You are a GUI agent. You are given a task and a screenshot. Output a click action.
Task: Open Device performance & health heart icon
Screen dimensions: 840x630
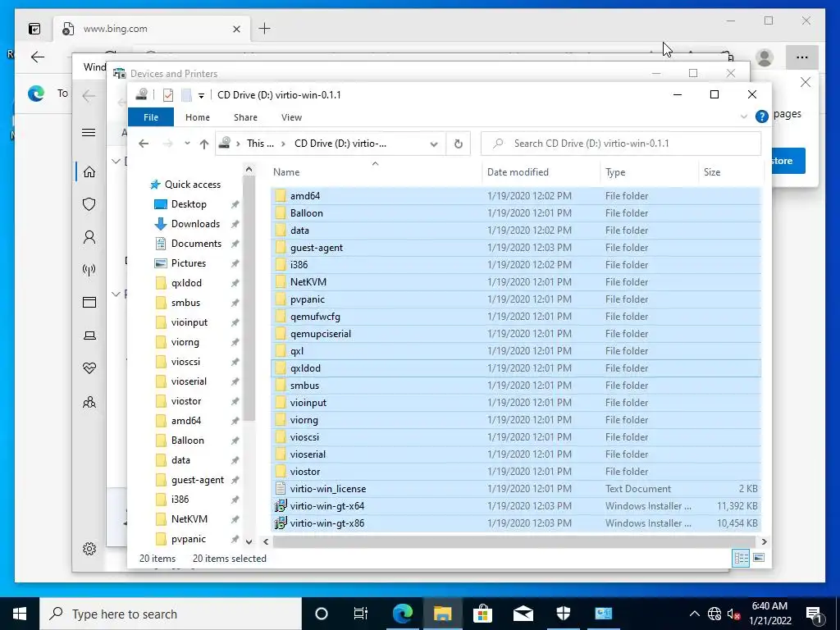pos(89,368)
